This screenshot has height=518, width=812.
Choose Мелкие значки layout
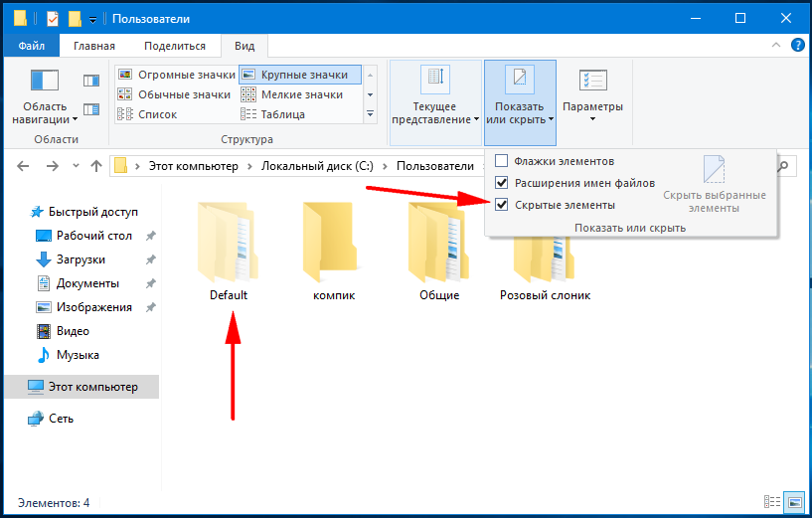(x=292, y=94)
